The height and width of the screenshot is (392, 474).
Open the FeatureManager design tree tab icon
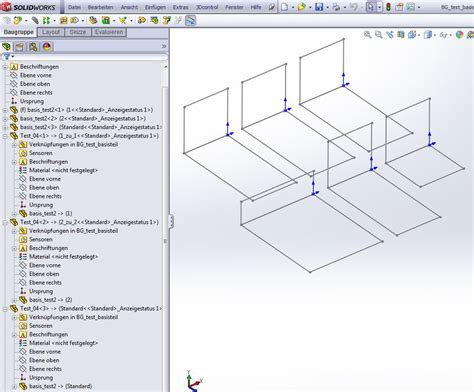(x=6, y=47)
